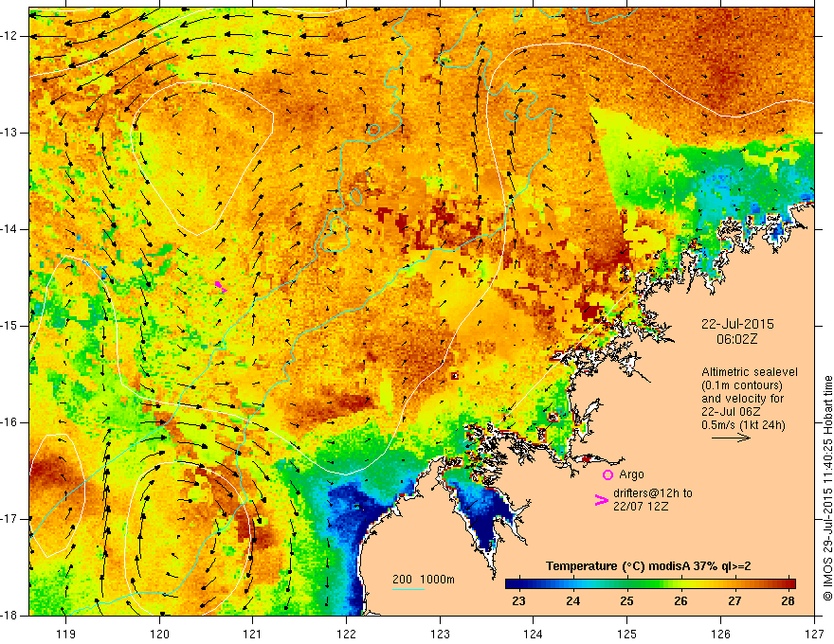Click the temperature color bar

coord(650,584)
